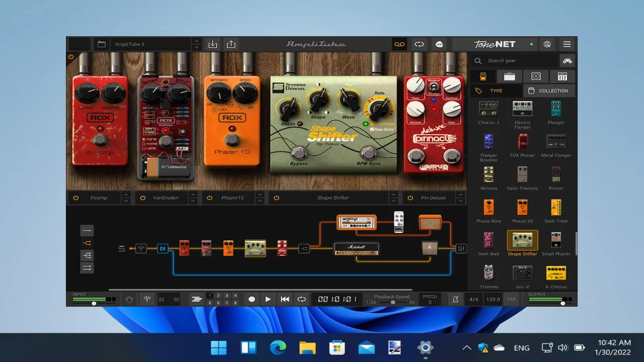This screenshot has height=362, width=644.
Task: Adjust the OUTPUT level slider
Action: point(562,303)
